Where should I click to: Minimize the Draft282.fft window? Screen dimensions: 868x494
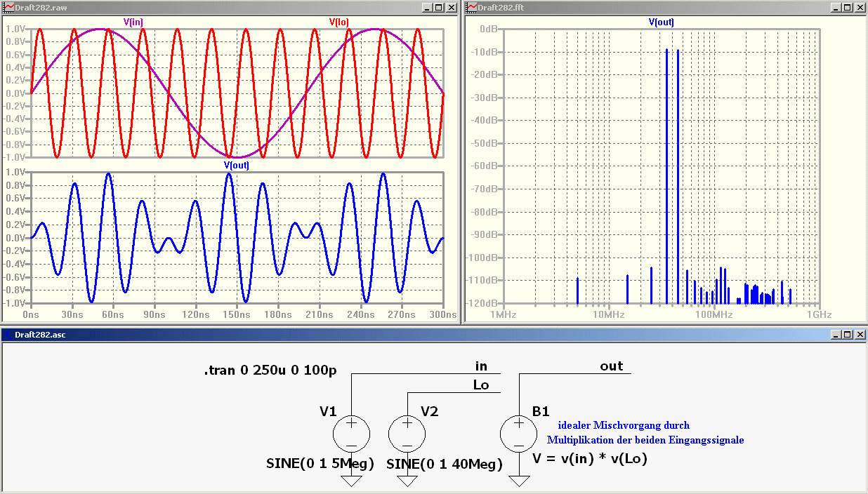pyautogui.click(x=836, y=7)
